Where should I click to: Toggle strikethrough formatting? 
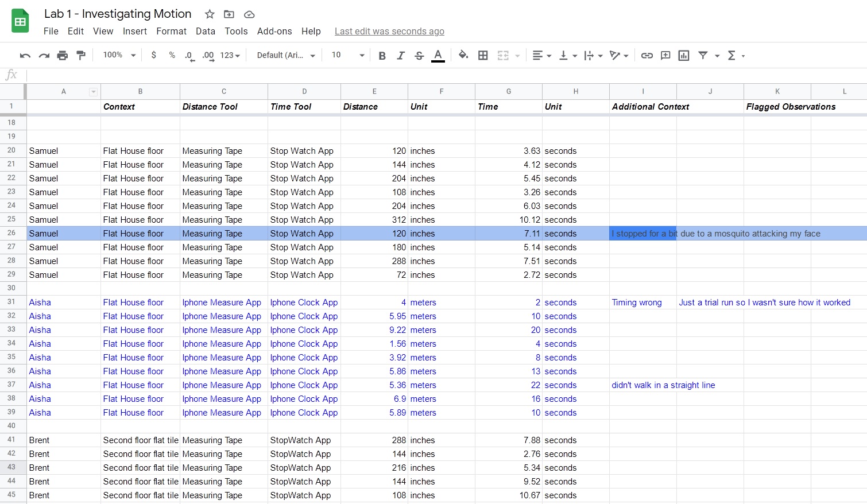coord(419,56)
